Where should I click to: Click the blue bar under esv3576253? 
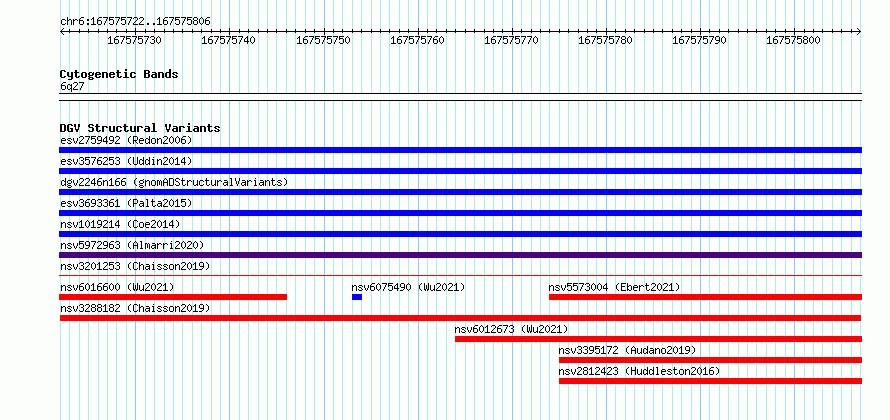click(460, 171)
